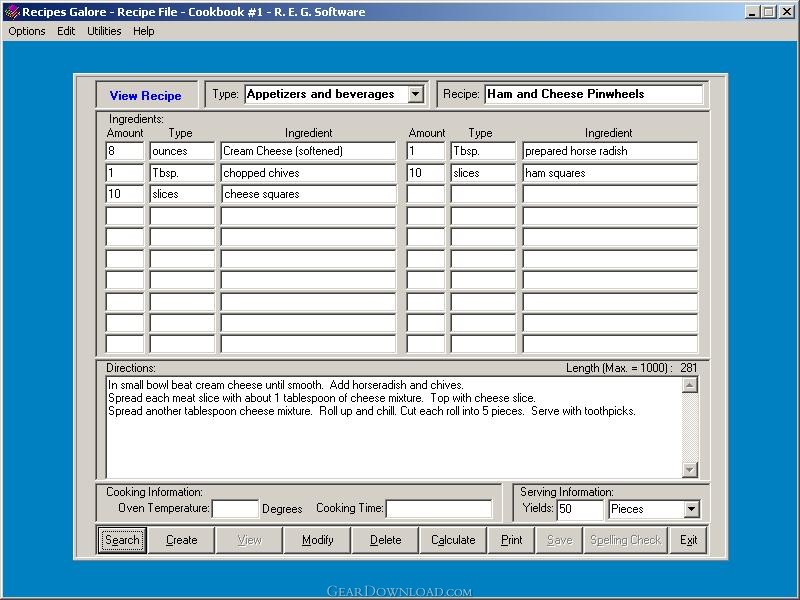Click inside the Directions text area
Screen dimensions: 800x600
[x=393, y=428]
